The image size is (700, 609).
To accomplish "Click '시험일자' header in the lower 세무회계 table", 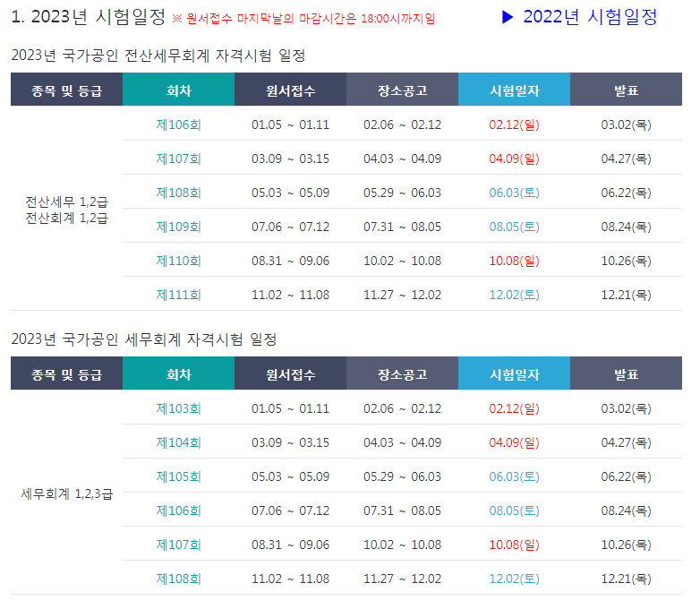I will point(515,374).
